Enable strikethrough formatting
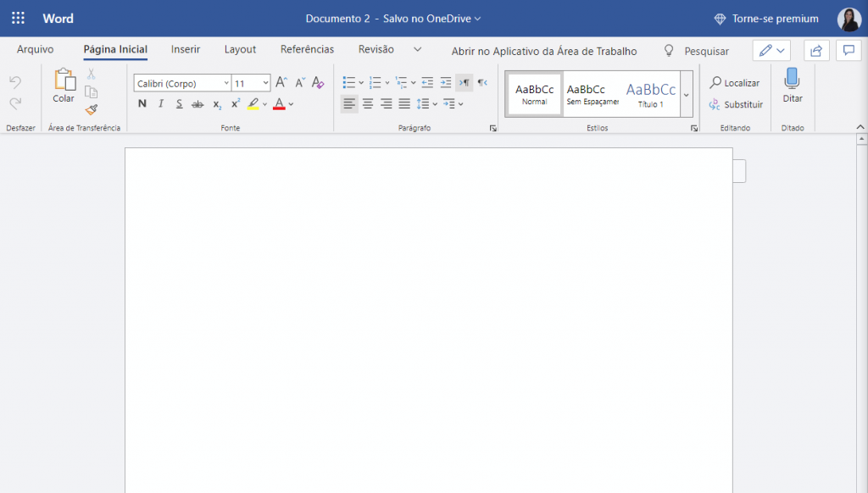Viewport: 868px width, 493px height. 198,103
